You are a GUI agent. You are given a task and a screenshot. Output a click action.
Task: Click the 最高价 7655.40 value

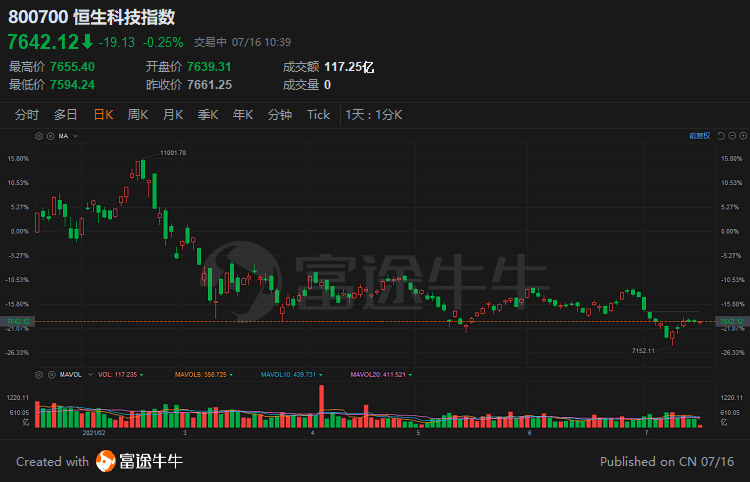72,66
